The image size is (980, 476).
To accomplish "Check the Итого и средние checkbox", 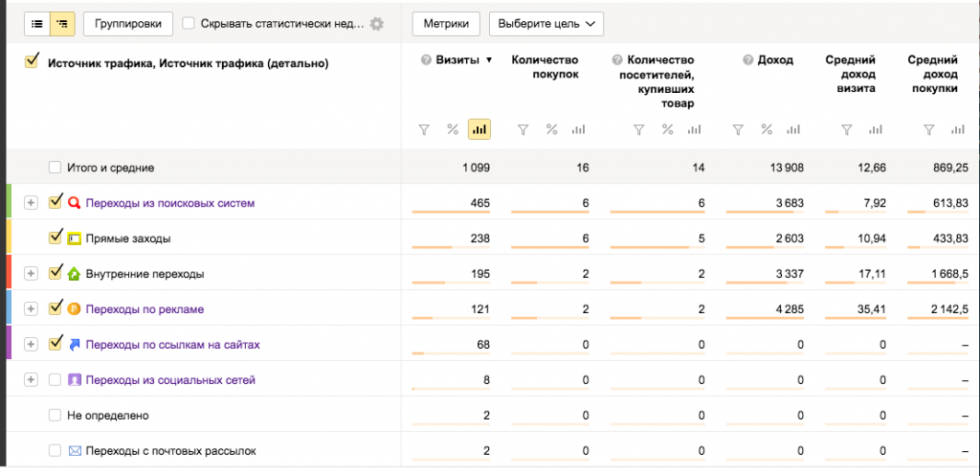I will tap(56, 168).
